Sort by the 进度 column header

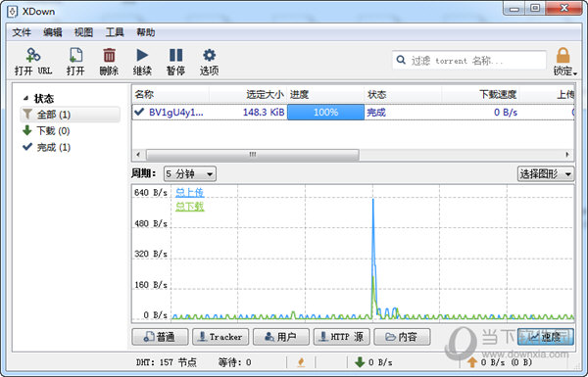tap(325, 94)
